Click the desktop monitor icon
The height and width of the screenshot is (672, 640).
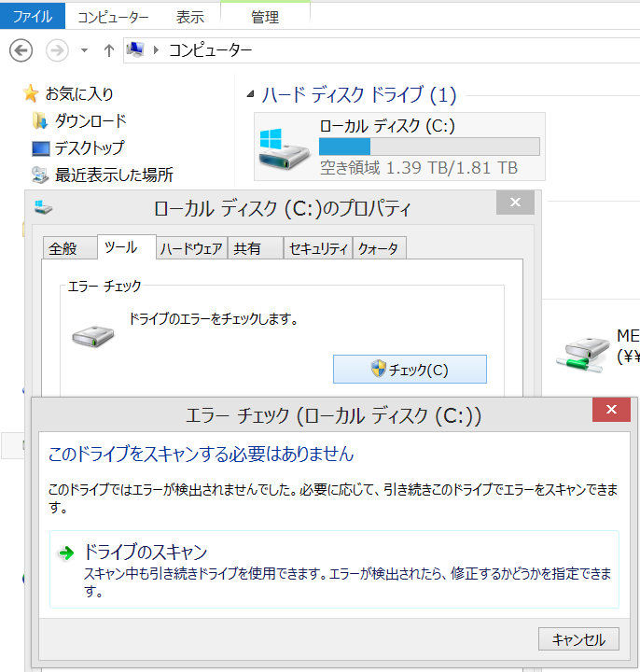pyautogui.click(x=41, y=148)
